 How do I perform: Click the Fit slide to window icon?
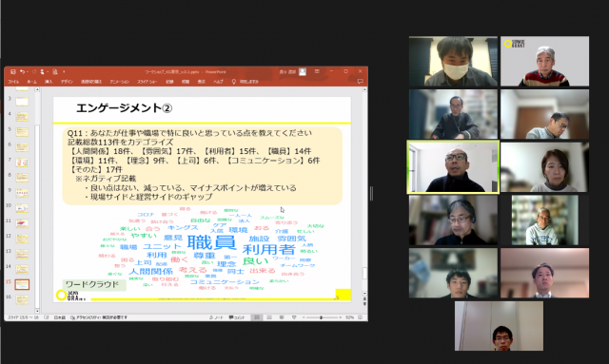(360, 317)
